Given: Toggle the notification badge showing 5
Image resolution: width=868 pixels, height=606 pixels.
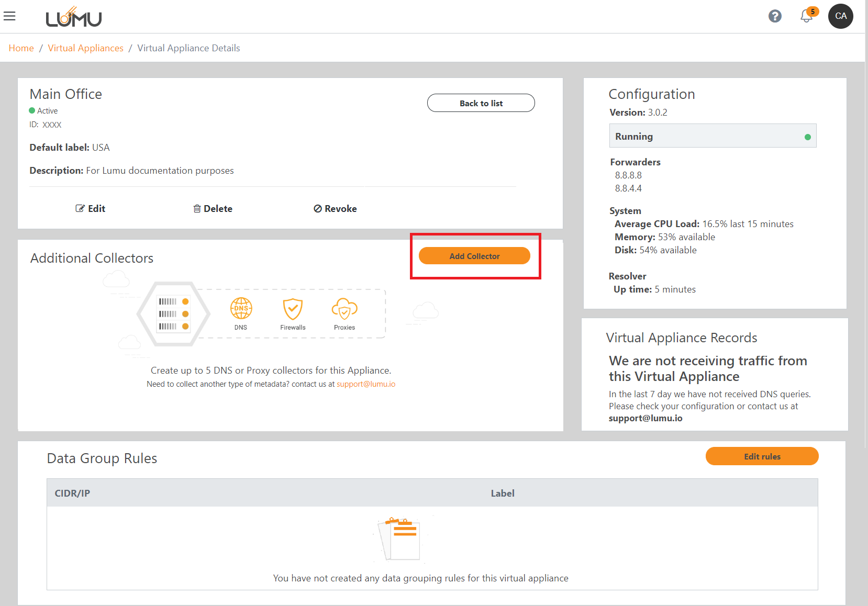Looking at the screenshot, I should pyautogui.click(x=812, y=10).
